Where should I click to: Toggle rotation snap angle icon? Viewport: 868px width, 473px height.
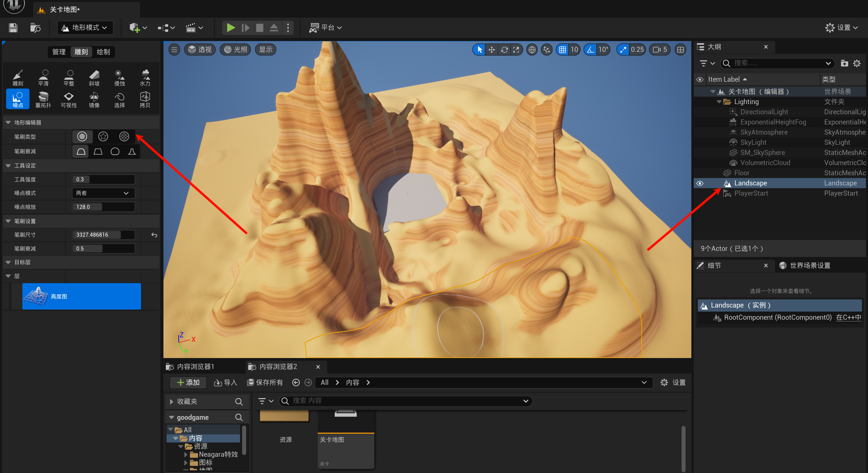(x=591, y=50)
